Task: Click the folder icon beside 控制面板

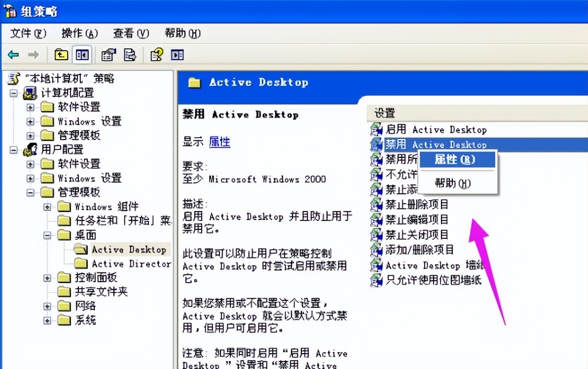Action: click(x=64, y=278)
